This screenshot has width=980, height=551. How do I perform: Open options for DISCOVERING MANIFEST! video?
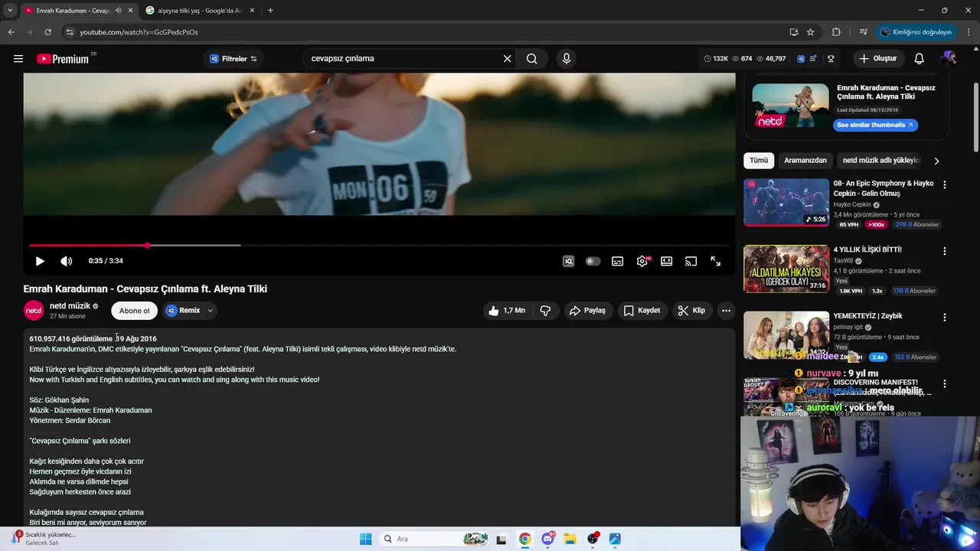tap(945, 383)
